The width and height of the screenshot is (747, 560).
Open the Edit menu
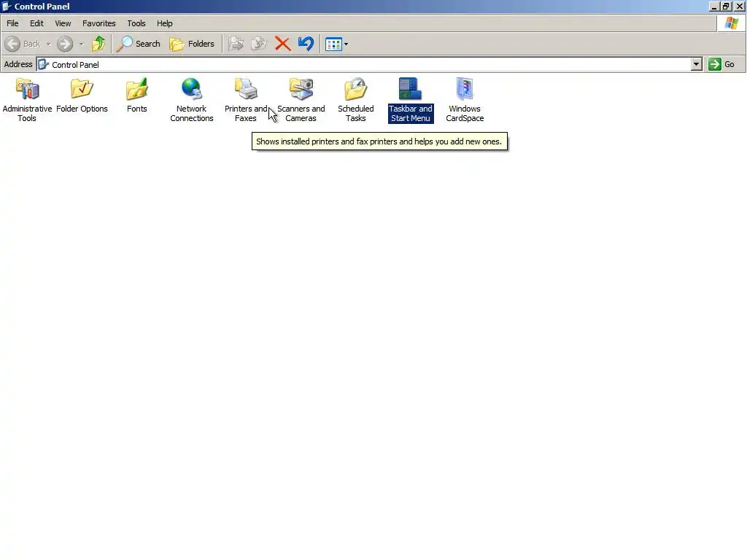(x=36, y=23)
